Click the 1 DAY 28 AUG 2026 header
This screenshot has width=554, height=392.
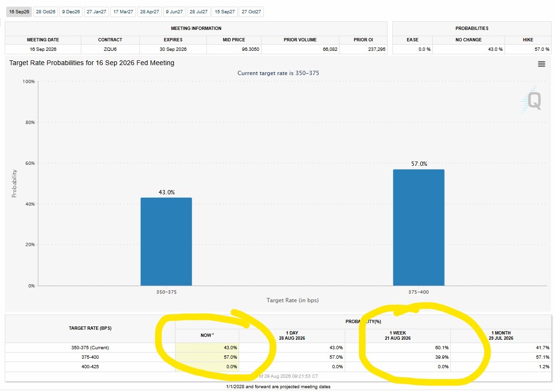tap(292, 335)
